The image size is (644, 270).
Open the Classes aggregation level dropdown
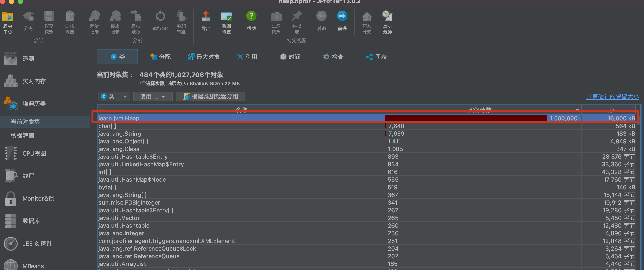coord(114,96)
